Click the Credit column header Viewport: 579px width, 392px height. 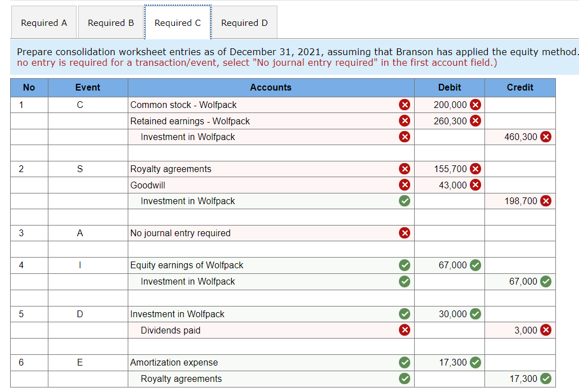click(x=520, y=88)
